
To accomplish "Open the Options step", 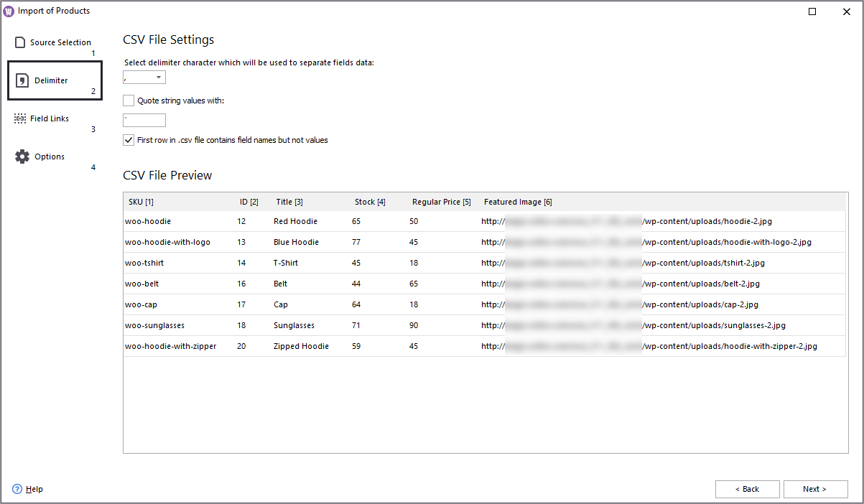I will [50, 157].
